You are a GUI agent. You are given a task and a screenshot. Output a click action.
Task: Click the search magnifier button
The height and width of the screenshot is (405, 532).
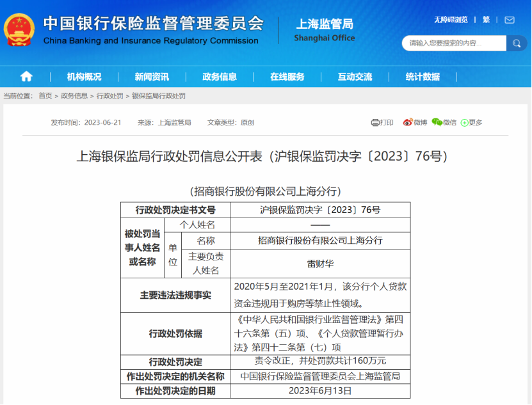tap(517, 44)
